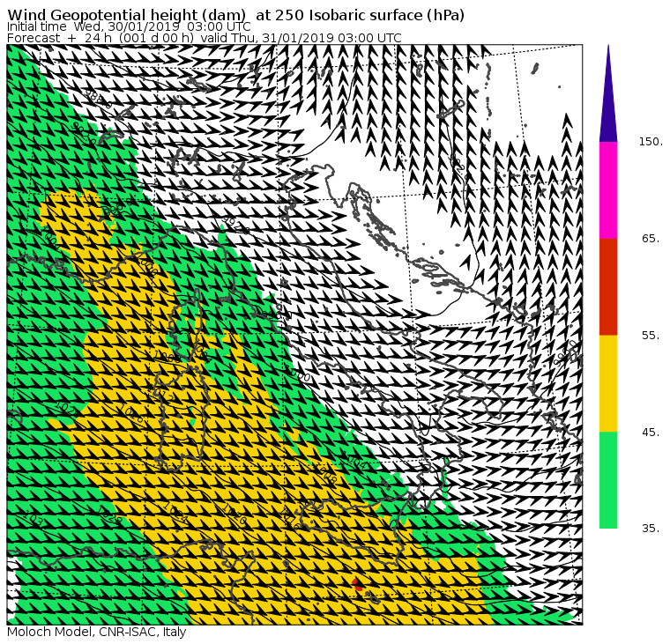This screenshot has height=644, width=670.
Task: Select the magenta 65–150 colorbar segment
Action: coord(608,190)
